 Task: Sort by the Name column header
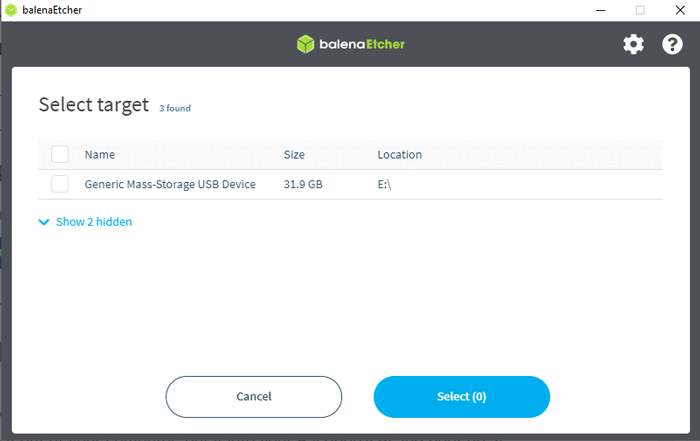100,154
